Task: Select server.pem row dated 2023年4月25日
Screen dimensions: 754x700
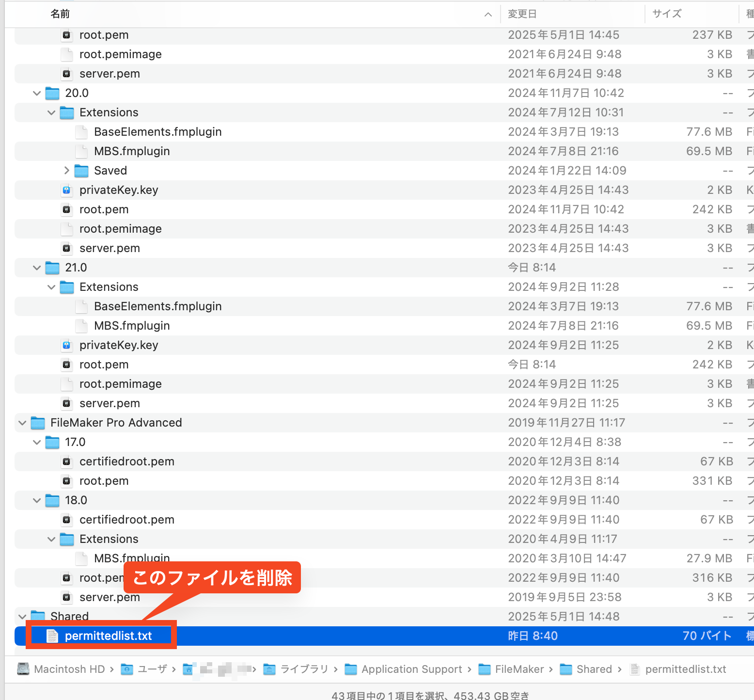Action: (384, 248)
